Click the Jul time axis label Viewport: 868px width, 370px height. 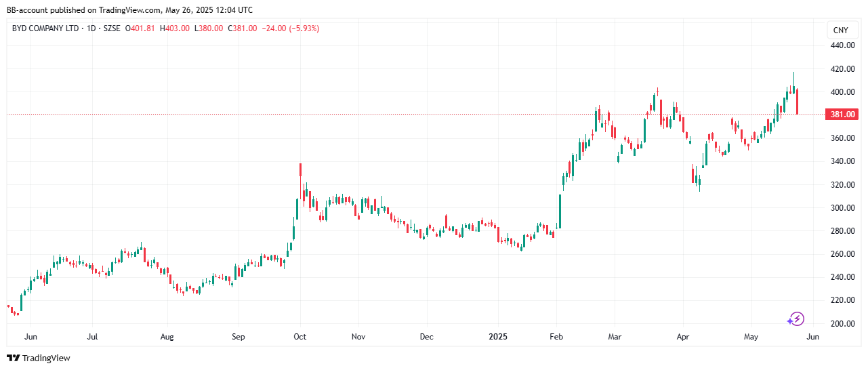coord(93,336)
